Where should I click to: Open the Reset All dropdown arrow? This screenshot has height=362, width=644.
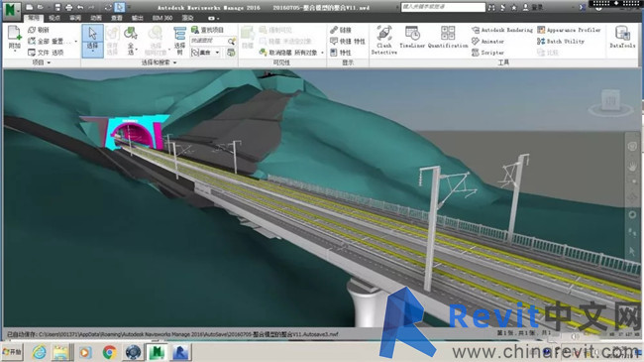click(x=75, y=41)
